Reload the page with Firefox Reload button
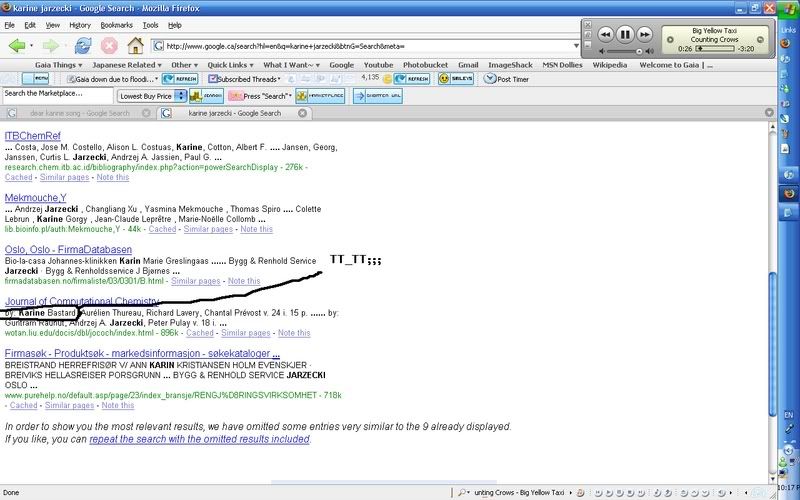The height and width of the screenshot is (500, 800). pyautogui.click(x=82, y=46)
